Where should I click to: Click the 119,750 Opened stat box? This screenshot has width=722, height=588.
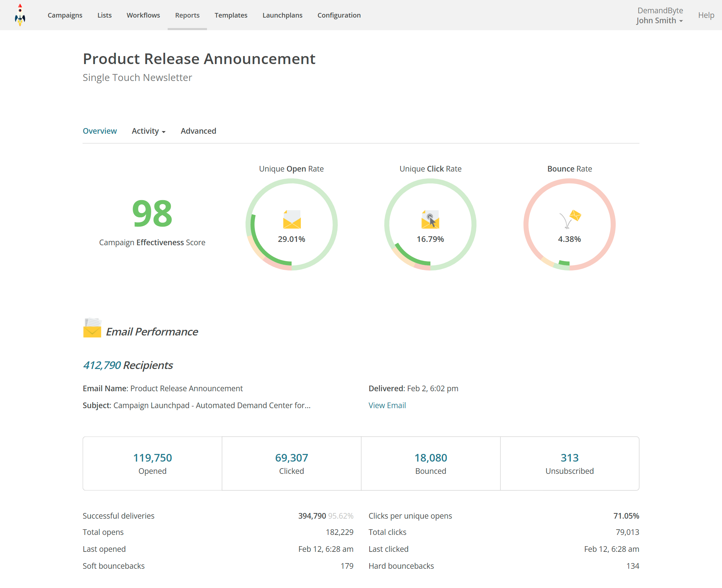152,463
